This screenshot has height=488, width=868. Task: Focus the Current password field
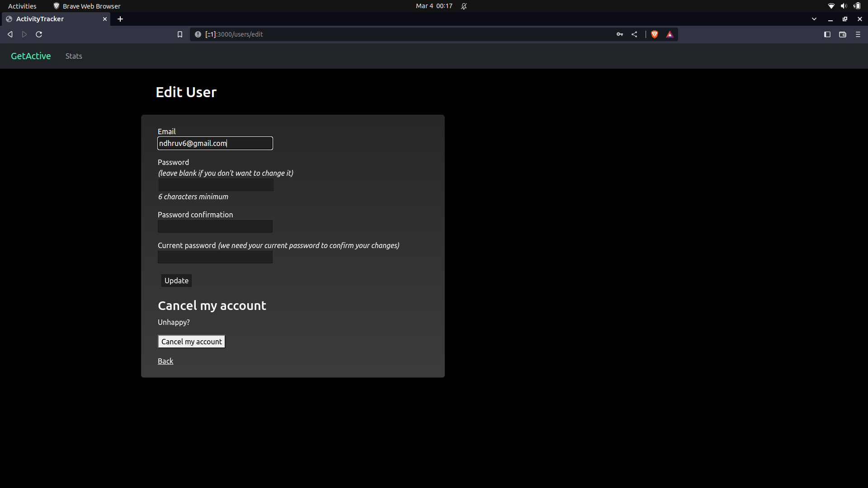point(215,257)
